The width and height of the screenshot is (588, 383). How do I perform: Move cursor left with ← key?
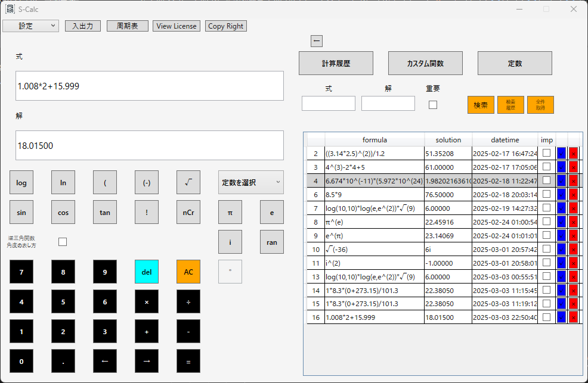[x=105, y=362]
